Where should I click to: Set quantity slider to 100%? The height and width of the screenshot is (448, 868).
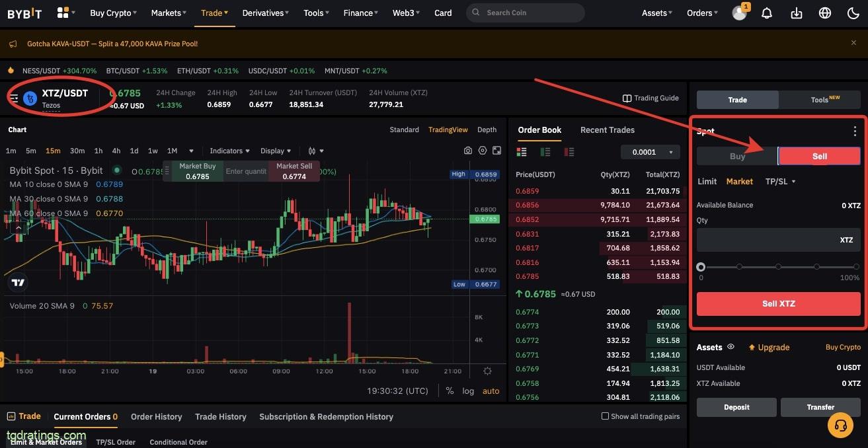(855, 267)
